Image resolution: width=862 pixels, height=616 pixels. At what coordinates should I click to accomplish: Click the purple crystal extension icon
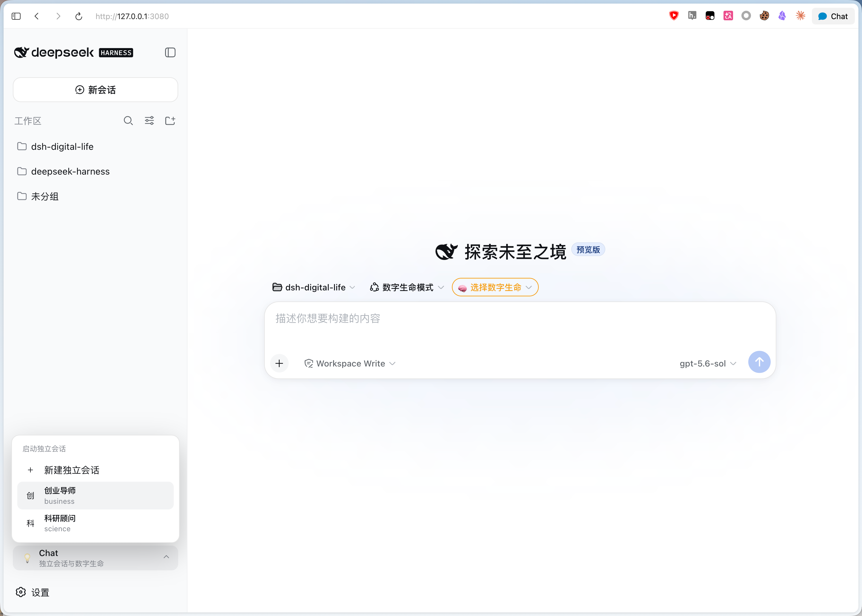[x=782, y=16]
